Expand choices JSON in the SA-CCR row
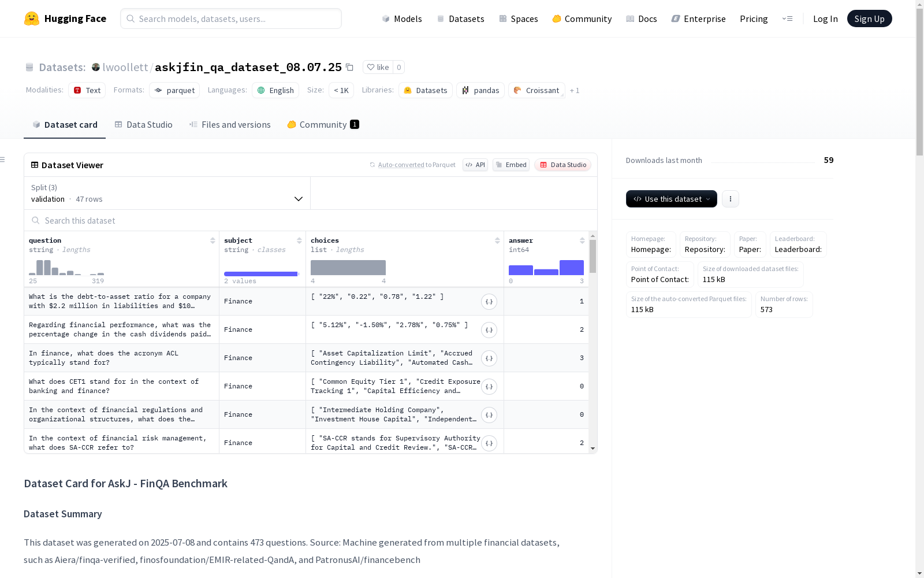924x578 pixels. pyautogui.click(x=489, y=443)
